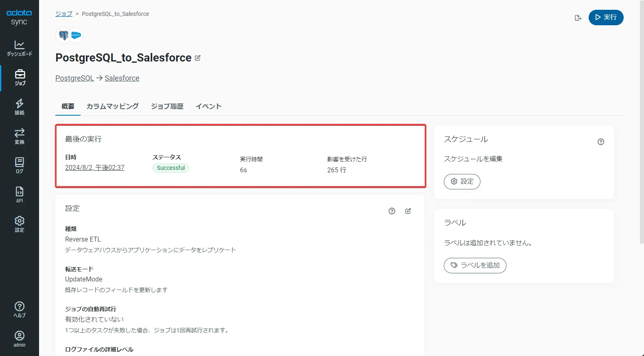Click the 6s execution time value

click(x=243, y=170)
